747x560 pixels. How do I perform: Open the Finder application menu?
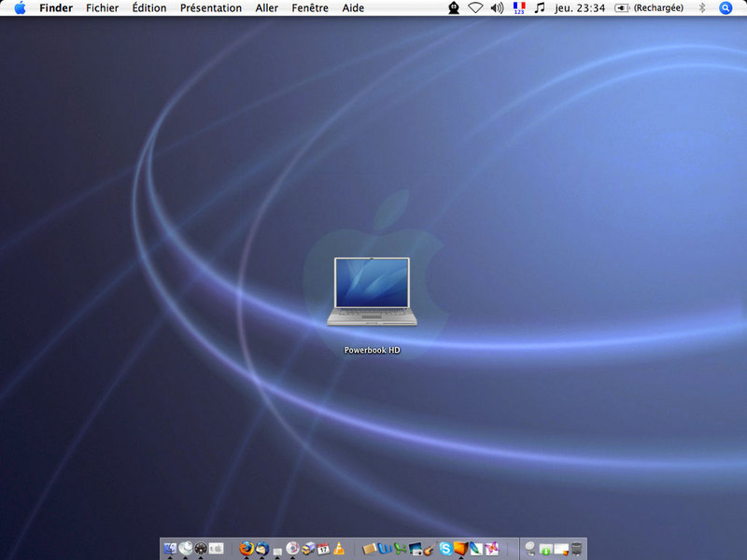[56, 8]
